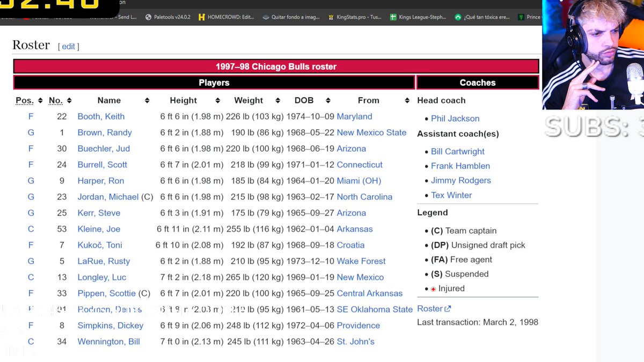Open assistant coach Frank Hamblen's page
Screen dimensions: 644x362
(x=460, y=166)
